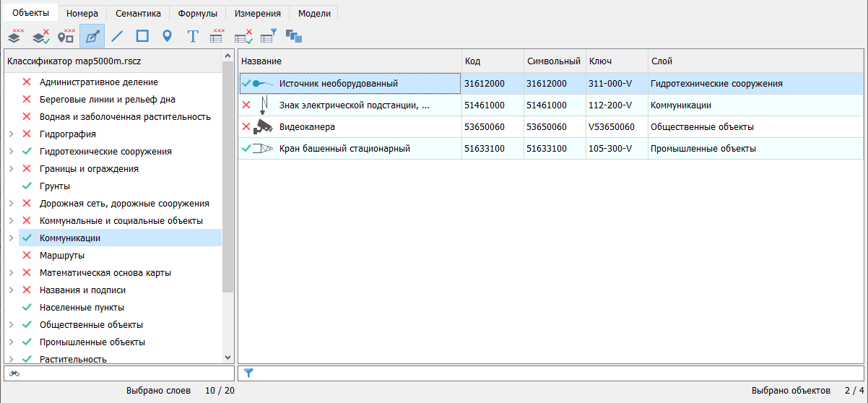Click the layers icon with cross and checkmark

point(40,35)
